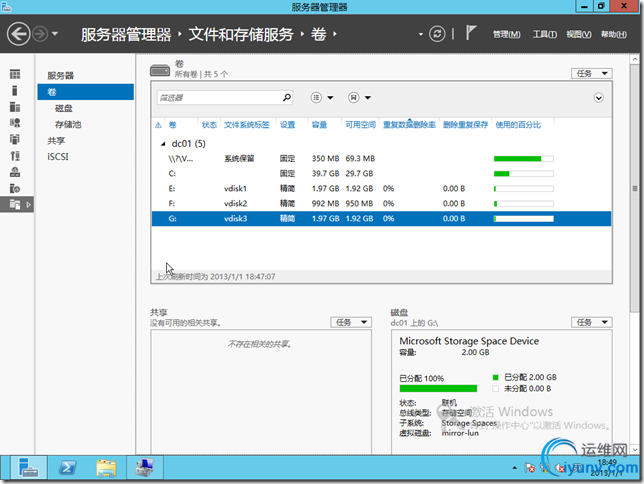Select the F: vdisk2 volume row
644x484 pixels.
tap(381, 203)
